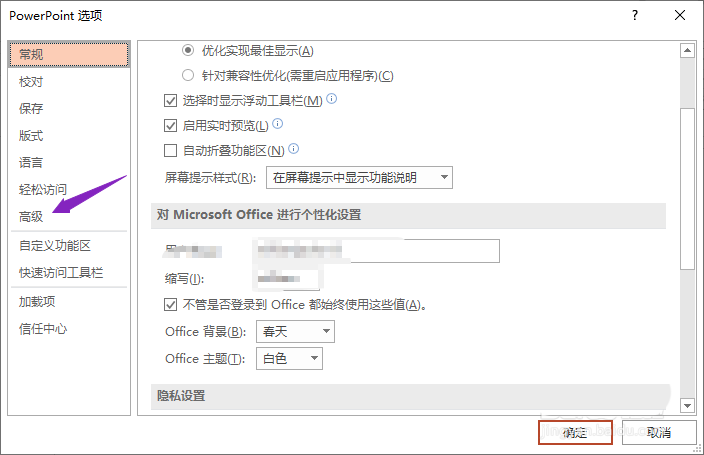Toggle 选择时显示浮动工具栏 checkbox
704x455 pixels.
click(170, 100)
